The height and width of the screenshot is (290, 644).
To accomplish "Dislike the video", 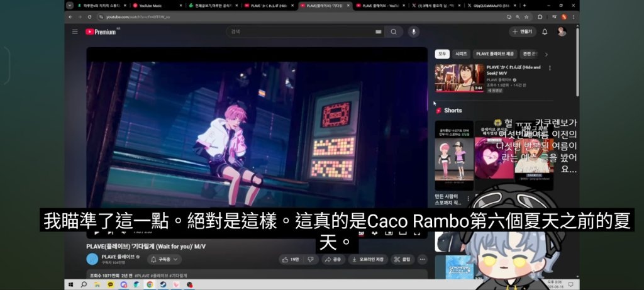I will [x=311, y=259].
